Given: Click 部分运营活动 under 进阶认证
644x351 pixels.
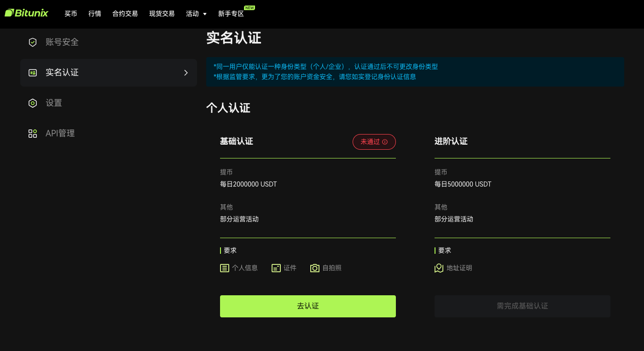Looking at the screenshot, I should click(454, 219).
